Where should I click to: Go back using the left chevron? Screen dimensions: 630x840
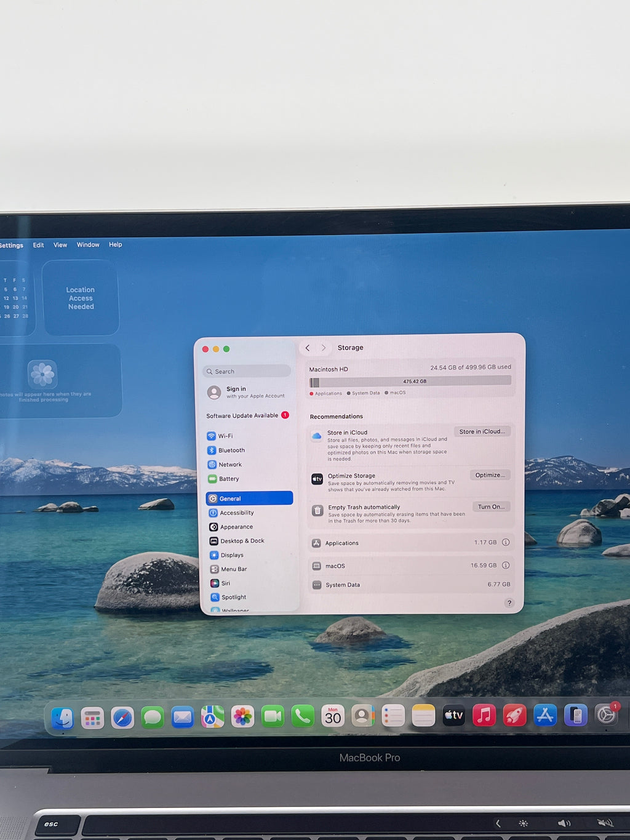308,348
